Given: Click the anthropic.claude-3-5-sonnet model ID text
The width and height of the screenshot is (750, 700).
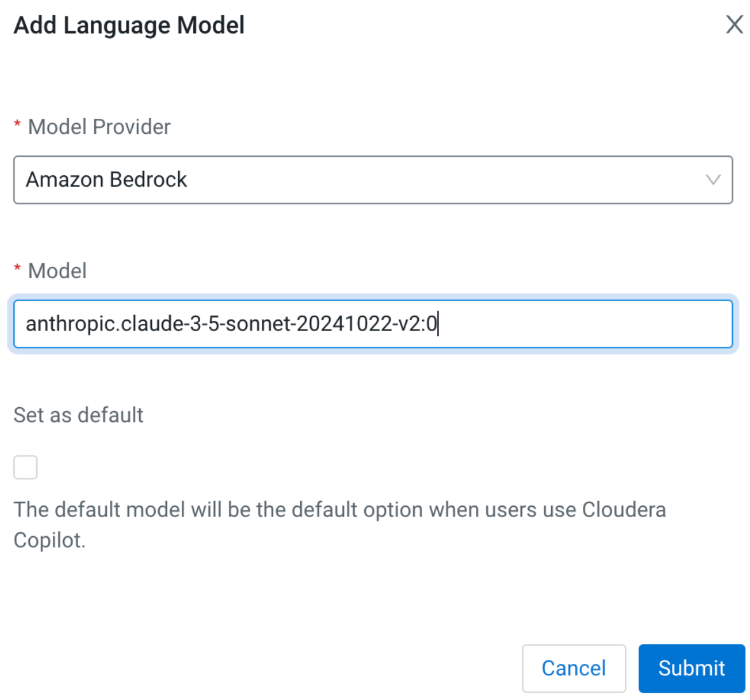Looking at the screenshot, I should [x=231, y=324].
